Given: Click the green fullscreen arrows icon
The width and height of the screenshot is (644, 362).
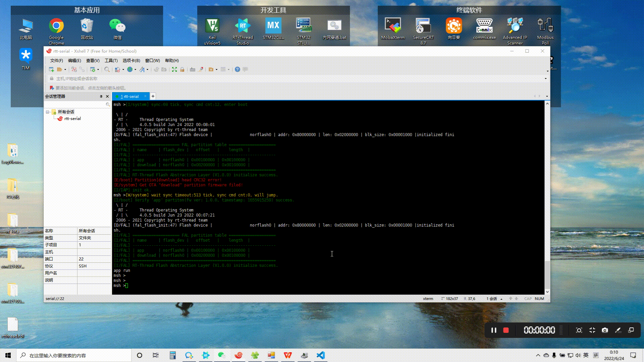Looking at the screenshot, I should pos(174,69).
